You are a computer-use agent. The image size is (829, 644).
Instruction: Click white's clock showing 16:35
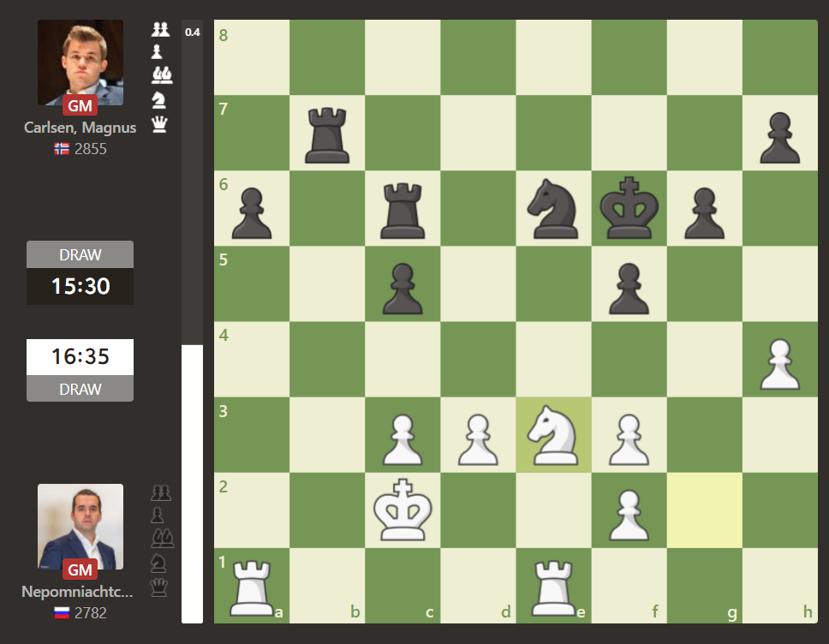click(80, 356)
